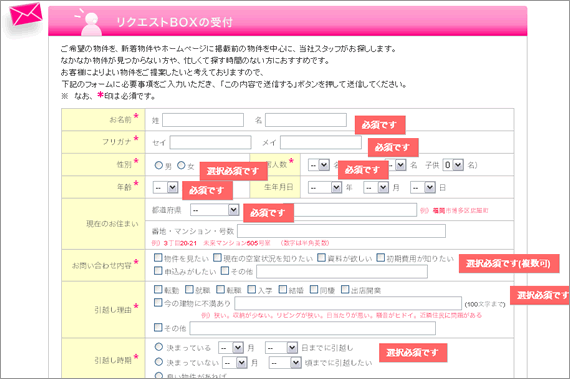The height and width of the screenshot is (379, 570).
Task: Click the 引越し時期 label
Action: click(x=113, y=360)
